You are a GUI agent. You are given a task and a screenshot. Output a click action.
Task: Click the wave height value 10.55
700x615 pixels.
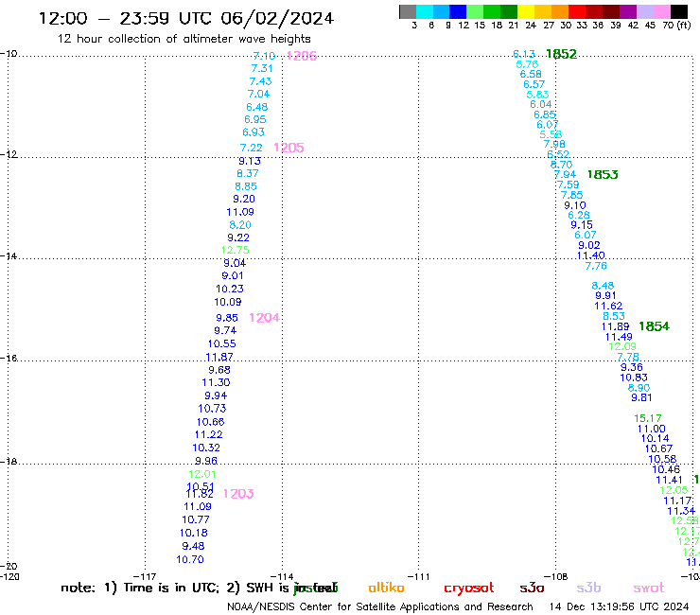pos(222,343)
